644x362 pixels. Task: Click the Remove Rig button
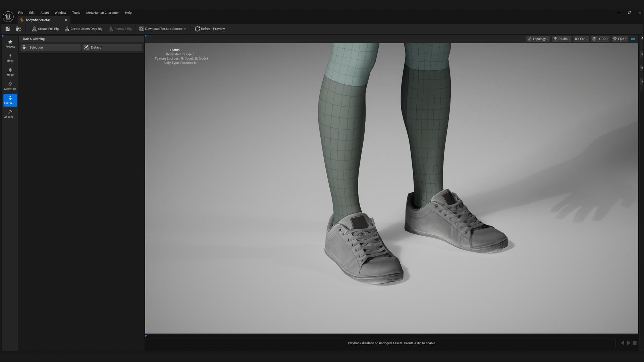coord(120,29)
